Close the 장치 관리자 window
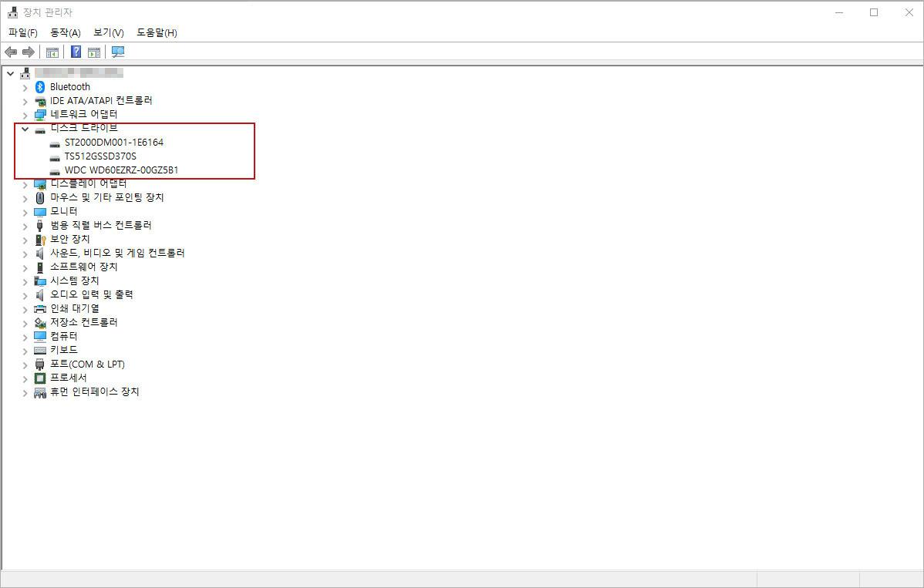This screenshot has height=588, width=924. coord(909,12)
